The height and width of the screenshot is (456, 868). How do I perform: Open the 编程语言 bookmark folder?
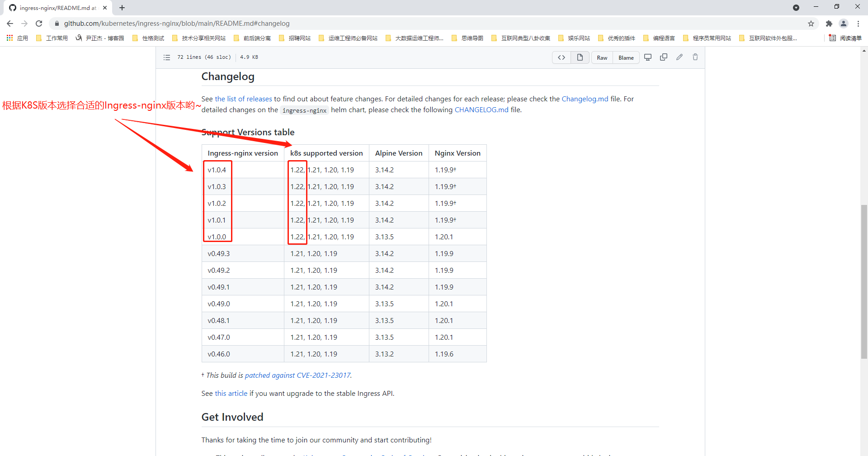659,38
